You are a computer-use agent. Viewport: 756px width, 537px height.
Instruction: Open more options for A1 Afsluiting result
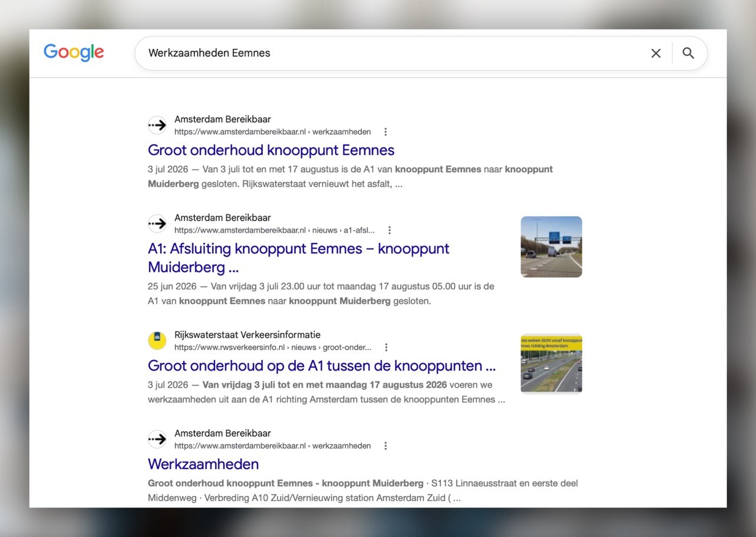389,230
